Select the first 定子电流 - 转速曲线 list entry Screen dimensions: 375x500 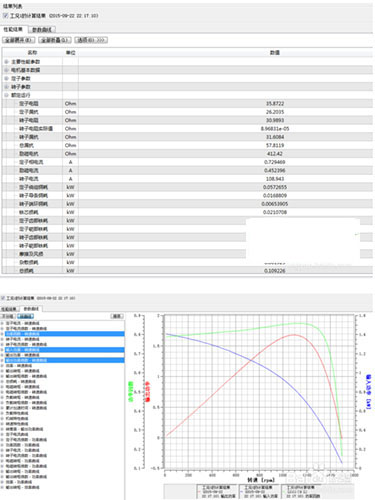(22, 323)
